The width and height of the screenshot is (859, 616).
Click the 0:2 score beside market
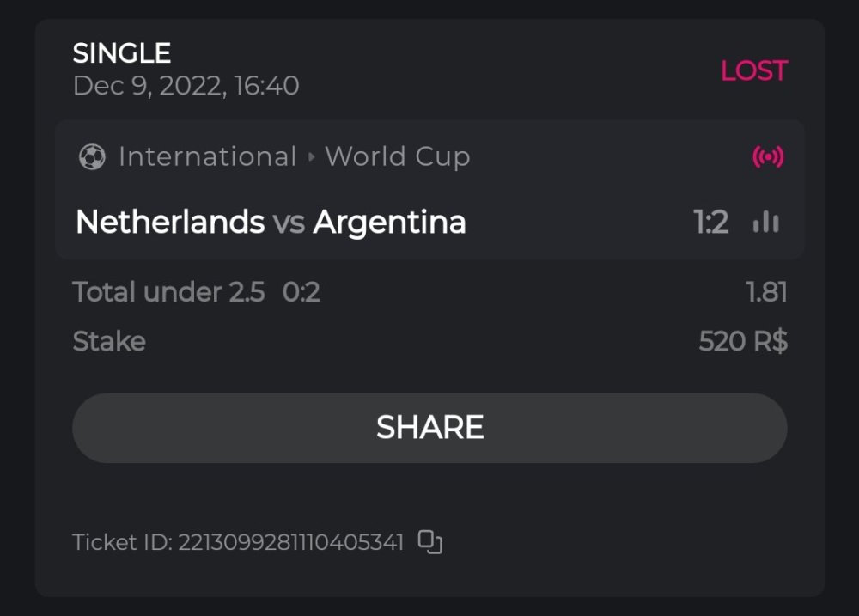(302, 292)
